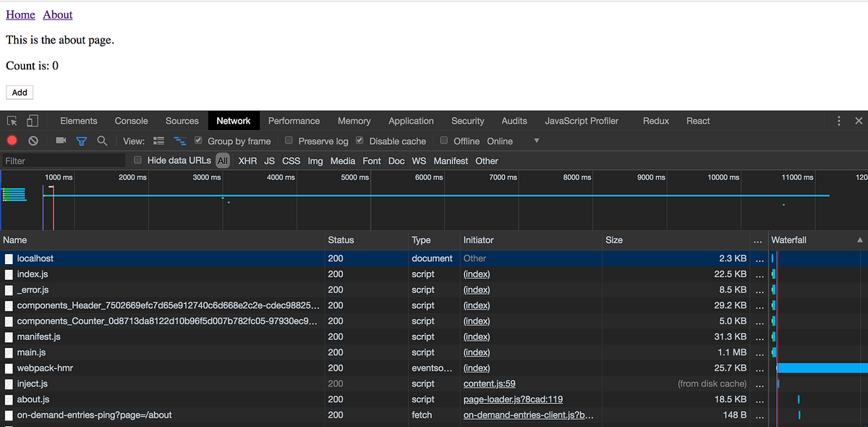
Task: Switch to large request rows view icon
Action: click(159, 141)
